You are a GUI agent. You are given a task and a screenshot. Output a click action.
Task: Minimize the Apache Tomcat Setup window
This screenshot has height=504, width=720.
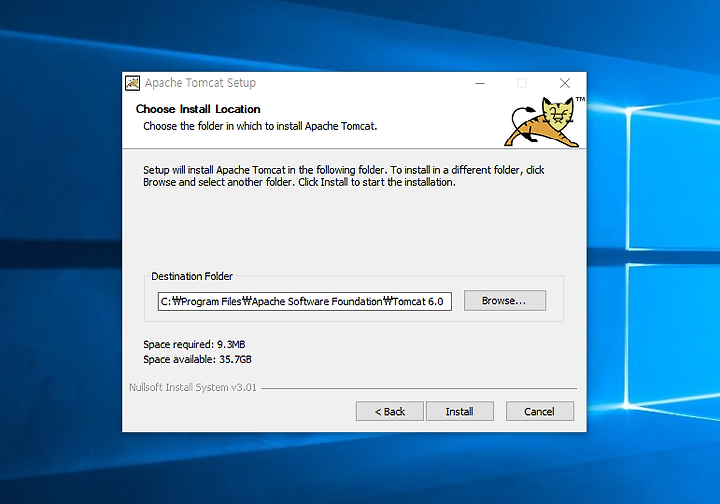[x=480, y=83]
